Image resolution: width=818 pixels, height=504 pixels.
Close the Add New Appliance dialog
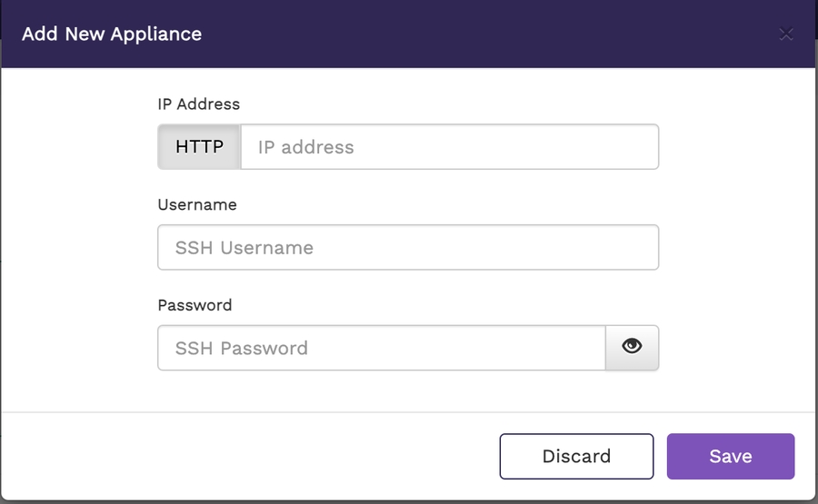pos(786,35)
